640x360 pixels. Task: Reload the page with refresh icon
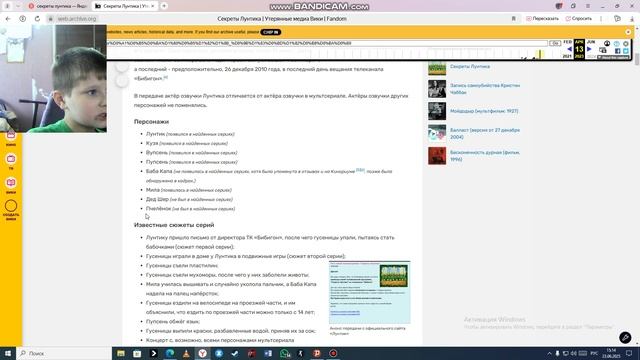(37, 19)
